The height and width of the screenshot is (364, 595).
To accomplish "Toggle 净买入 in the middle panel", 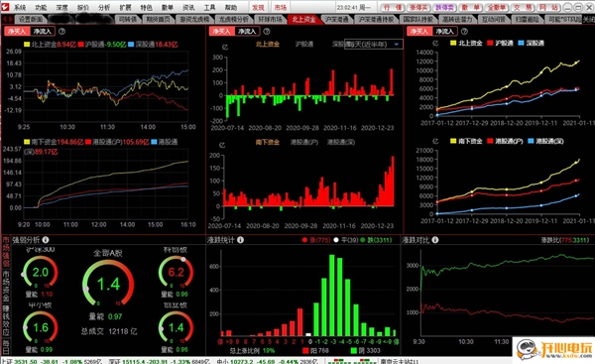I will click(221, 32).
